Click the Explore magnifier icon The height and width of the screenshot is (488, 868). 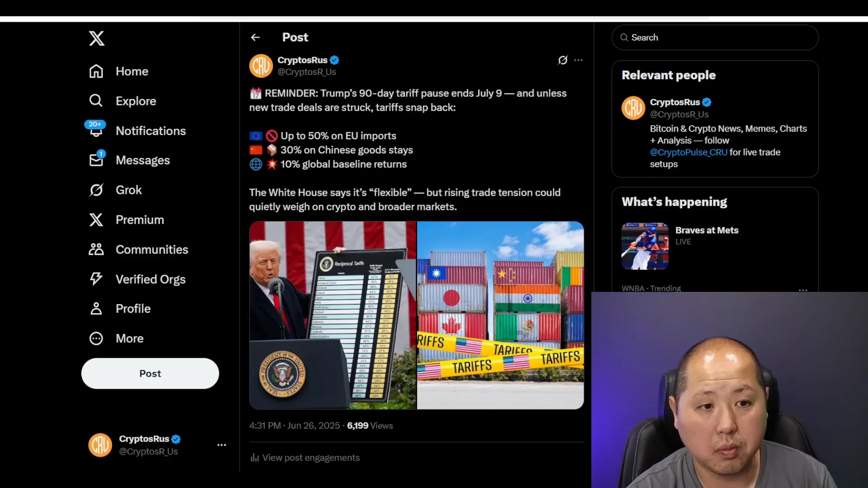pyautogui.click(x=96, y=100)
